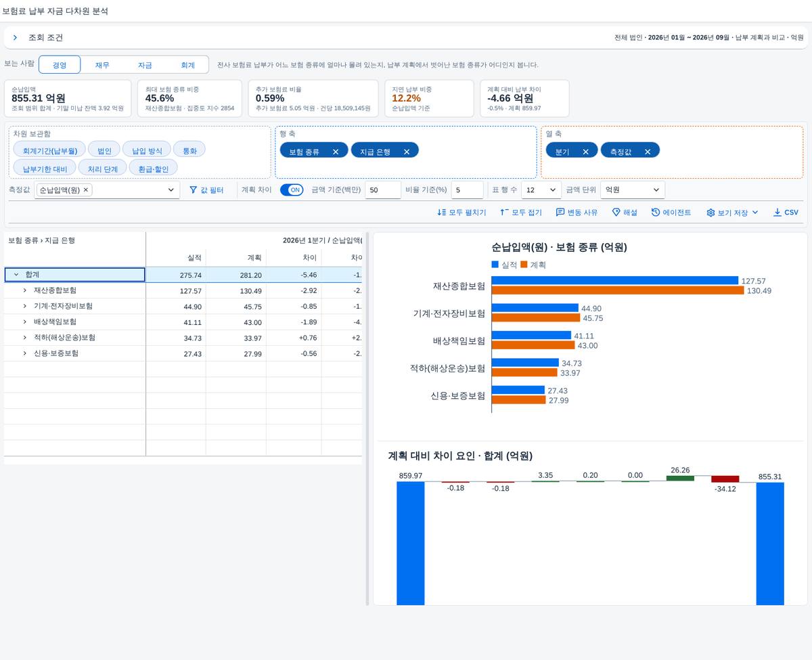Toggle the 계획 legend series in the bar chart
The image size is (812, 660).
pos(533,265)
